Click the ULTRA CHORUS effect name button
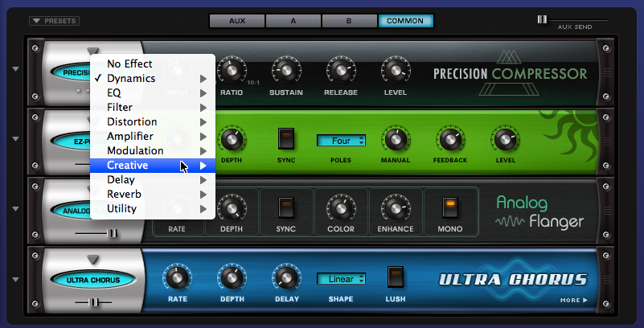The height and width of the screenshot is (328, 644). (x=93, y=281)
